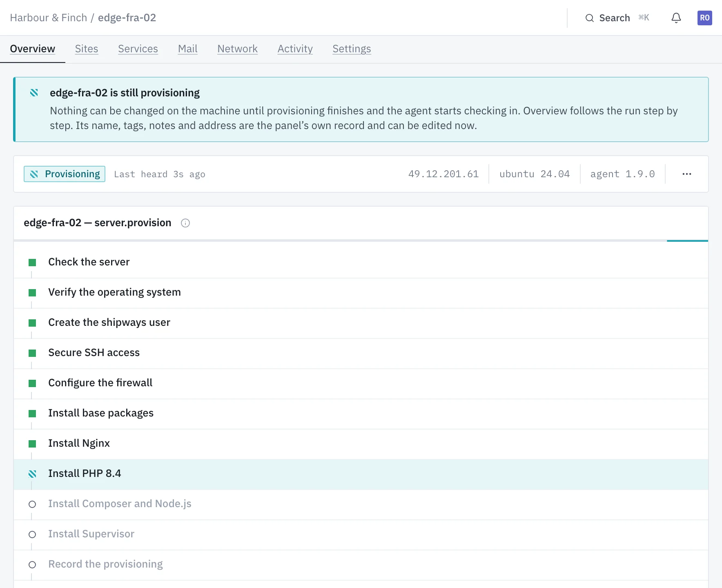Select the Install Nginx step label
The image size is (722, 588).
pyautogui.click(x=79, y=443)
